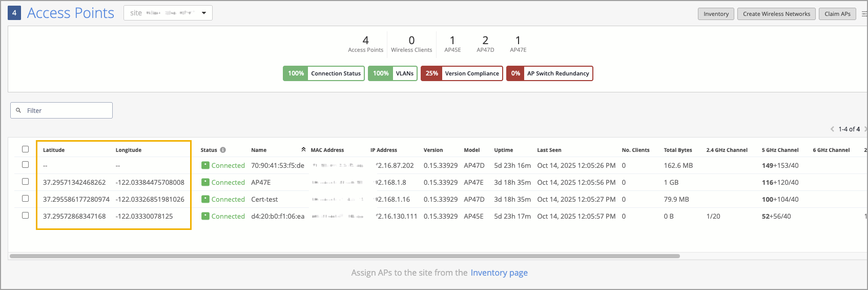This screenshot has width=868, height=290.
Task: Open the site selector dropdown
Action: pyautogui.click(x=168, y=13)
